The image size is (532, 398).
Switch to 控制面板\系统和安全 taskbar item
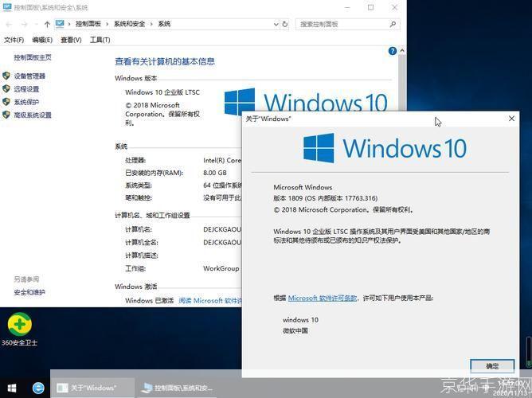(x=177, y=388)
